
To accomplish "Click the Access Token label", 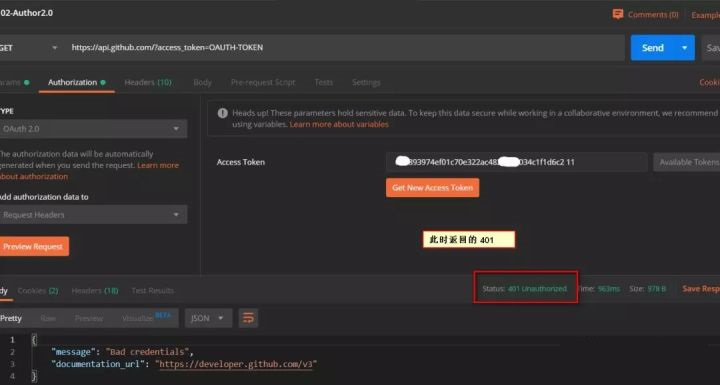I will pyautogui.click(x=241, y=162).
